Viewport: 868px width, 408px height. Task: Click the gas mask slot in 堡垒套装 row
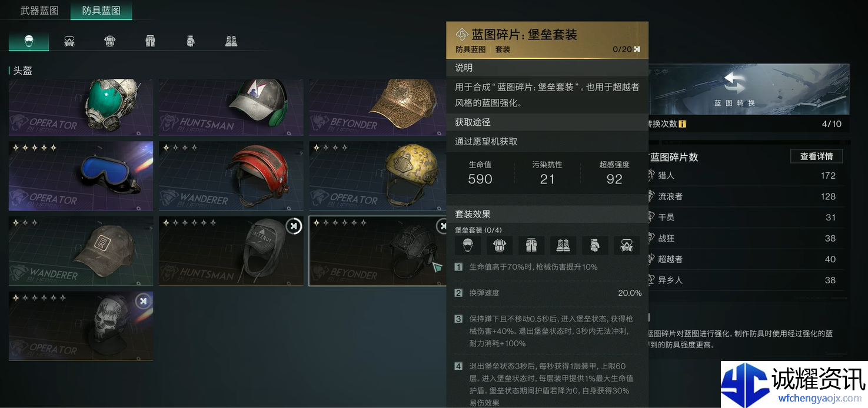click(627, 245)
